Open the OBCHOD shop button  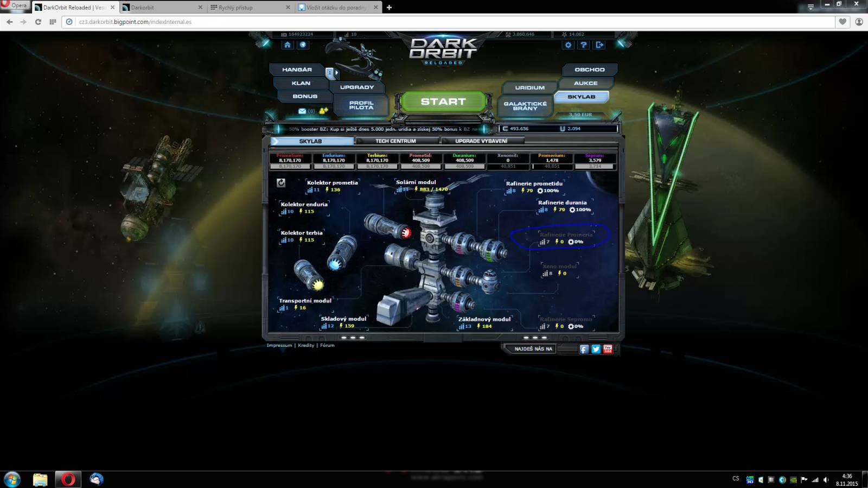[590, 69]
